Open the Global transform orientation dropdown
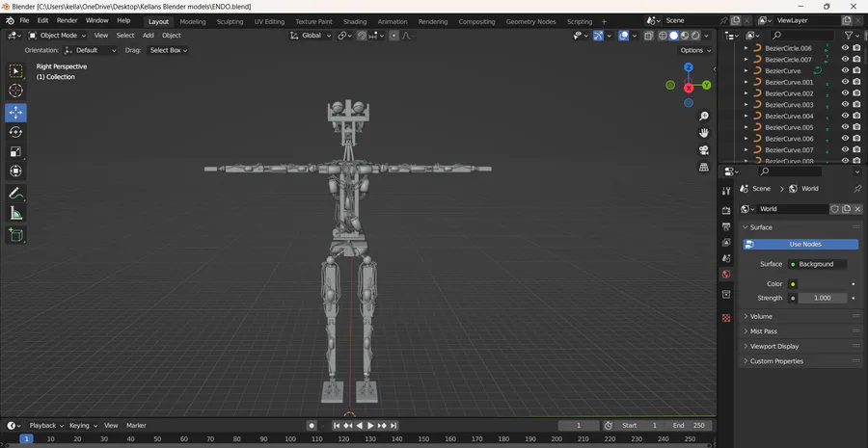Image resolution: width=868 pixels, height=448 pixels. coord(312,36)
